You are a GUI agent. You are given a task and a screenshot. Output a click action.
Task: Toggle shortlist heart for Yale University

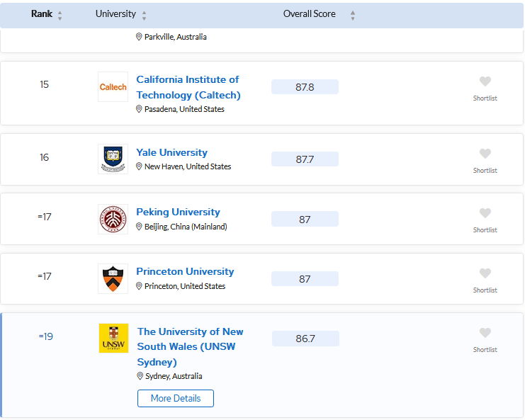485,154
